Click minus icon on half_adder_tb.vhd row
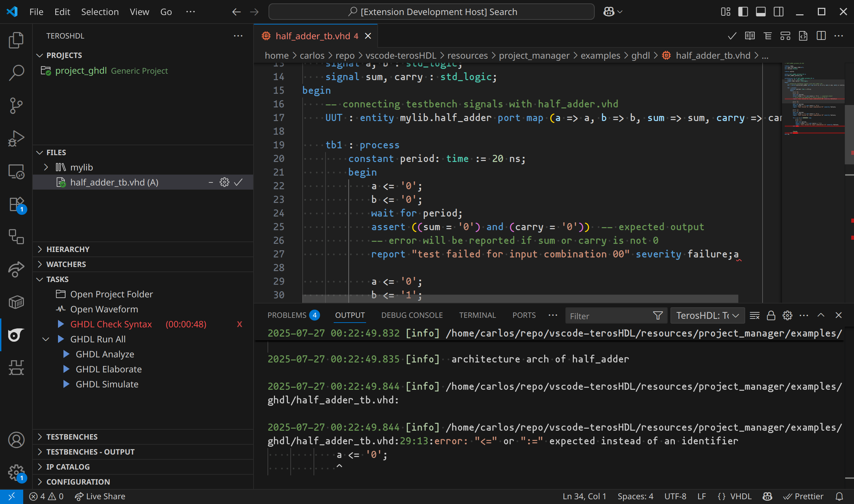854x504 pixels. click(211, 182)
